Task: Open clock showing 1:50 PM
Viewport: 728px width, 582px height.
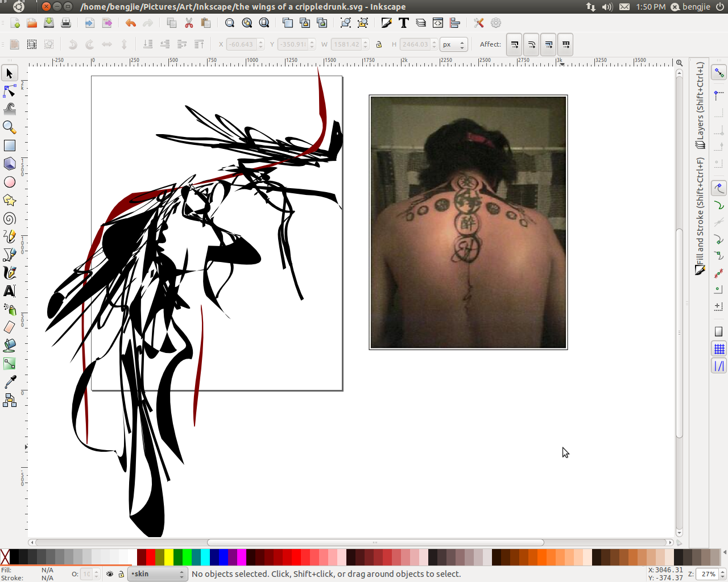Action: pos(651,7)
